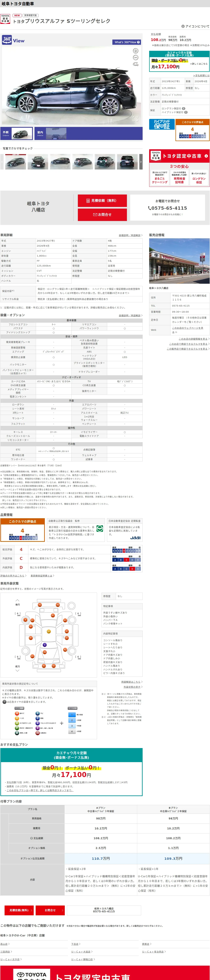Click 詳しくはこちら in payment plan box

[x=199, y=64]
